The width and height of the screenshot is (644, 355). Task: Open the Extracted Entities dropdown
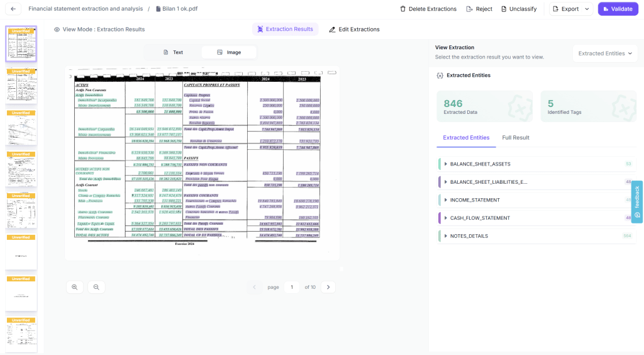(605, 54)
